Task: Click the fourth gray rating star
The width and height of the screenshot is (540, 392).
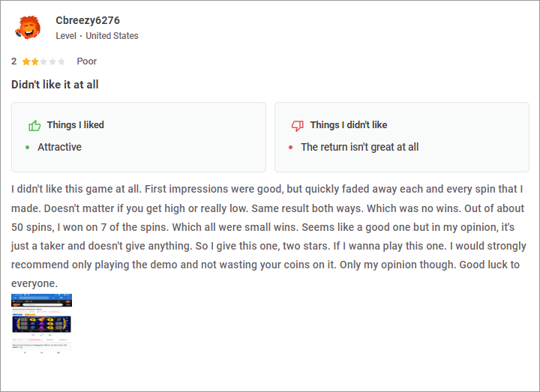Action: tap(52, 61)
